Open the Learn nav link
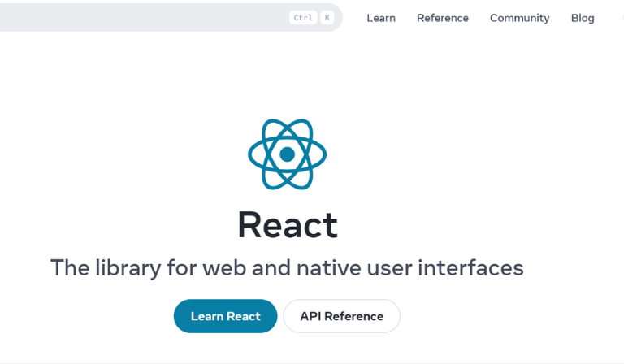 [x=381, y=18]
